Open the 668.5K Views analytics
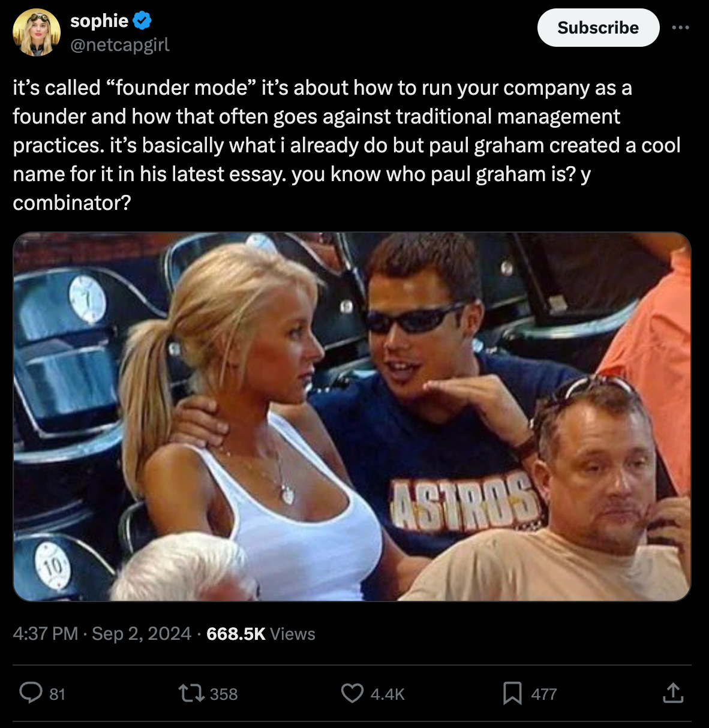 pos(261,633)
